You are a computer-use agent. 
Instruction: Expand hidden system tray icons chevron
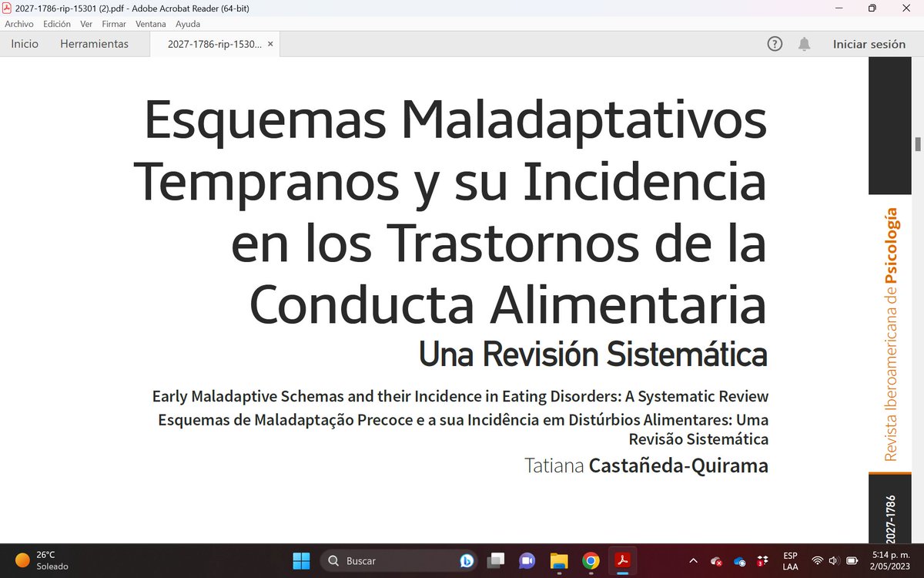click(693, 560)
